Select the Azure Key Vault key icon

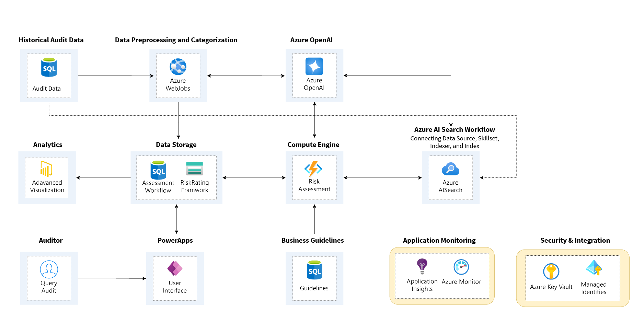click(x=551, y=272)
